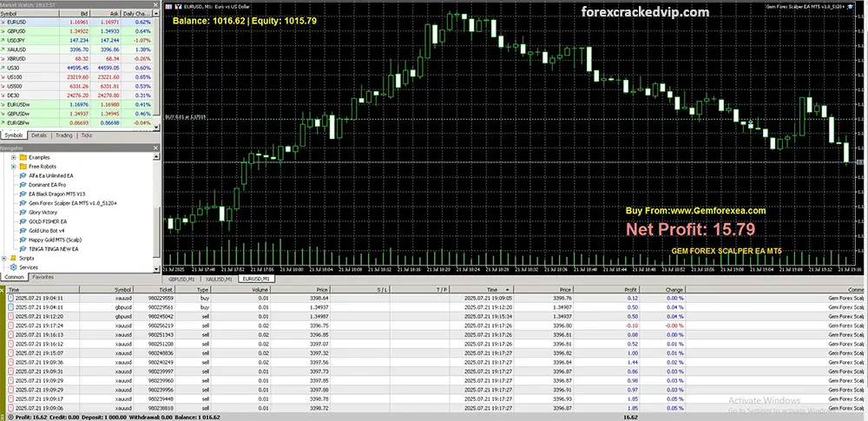Click the Daily Change header in Market Watch
The width and height of the screenshot is (868, 421).
[x=136, y=13]
